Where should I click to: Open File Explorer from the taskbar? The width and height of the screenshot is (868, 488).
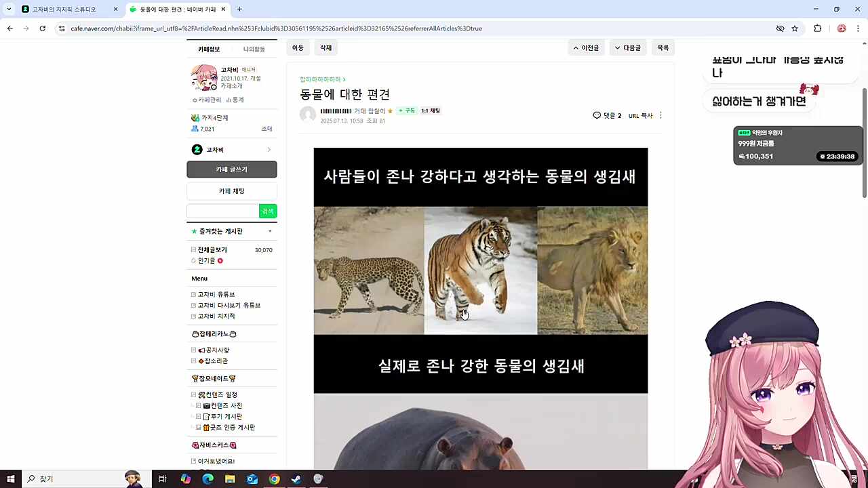click(x=230, y=479)
